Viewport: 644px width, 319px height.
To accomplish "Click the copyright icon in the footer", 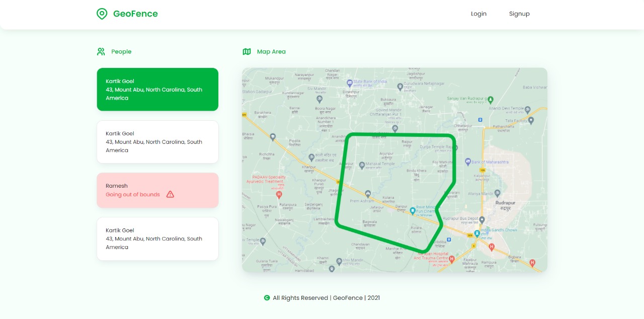I will click(267, 298).
